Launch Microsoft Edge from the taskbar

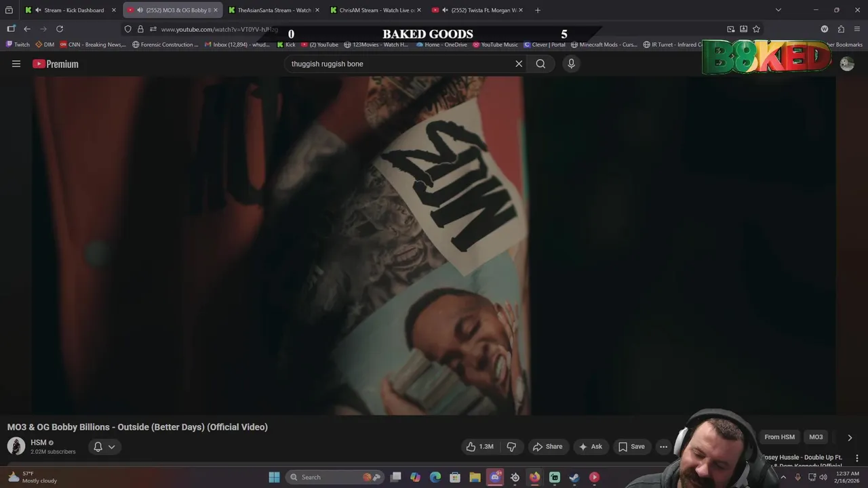(x=435, y=477)
